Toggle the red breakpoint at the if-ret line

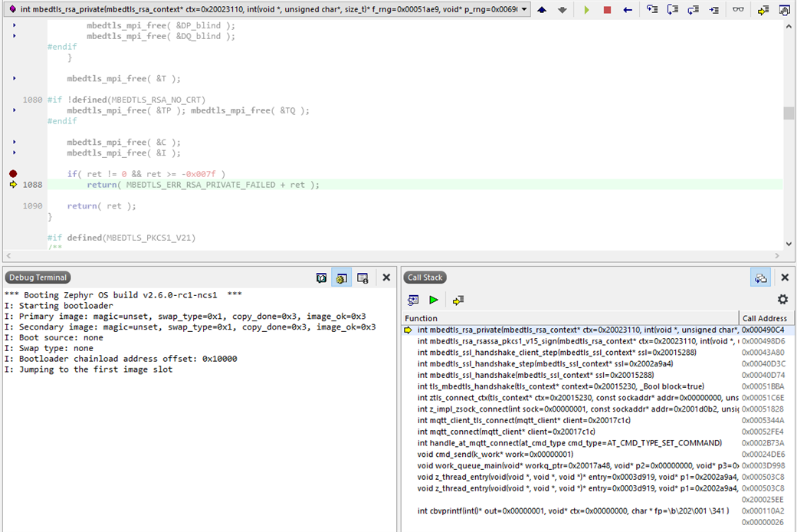(x=13, y=174)
